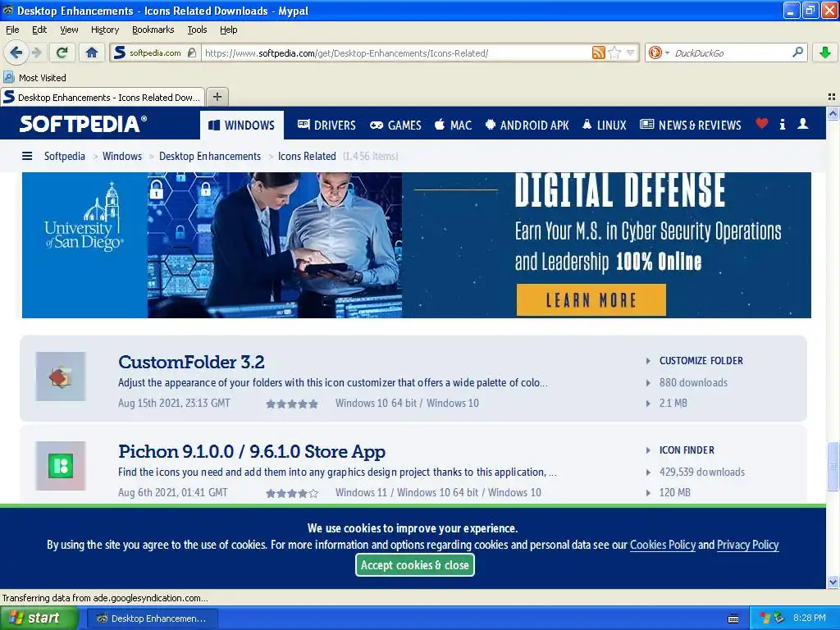Click '880 downloads' text

693,382
